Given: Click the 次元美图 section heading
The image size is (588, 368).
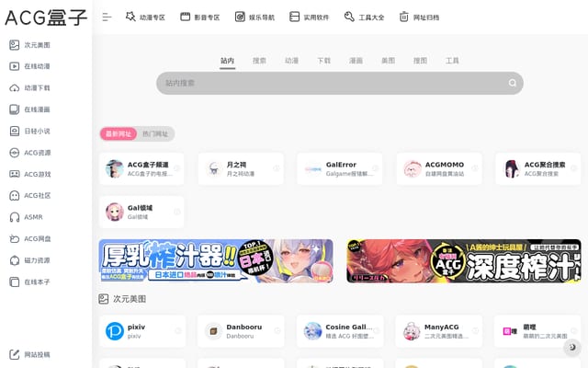Looking at the screenshot, I should [122, 299].
